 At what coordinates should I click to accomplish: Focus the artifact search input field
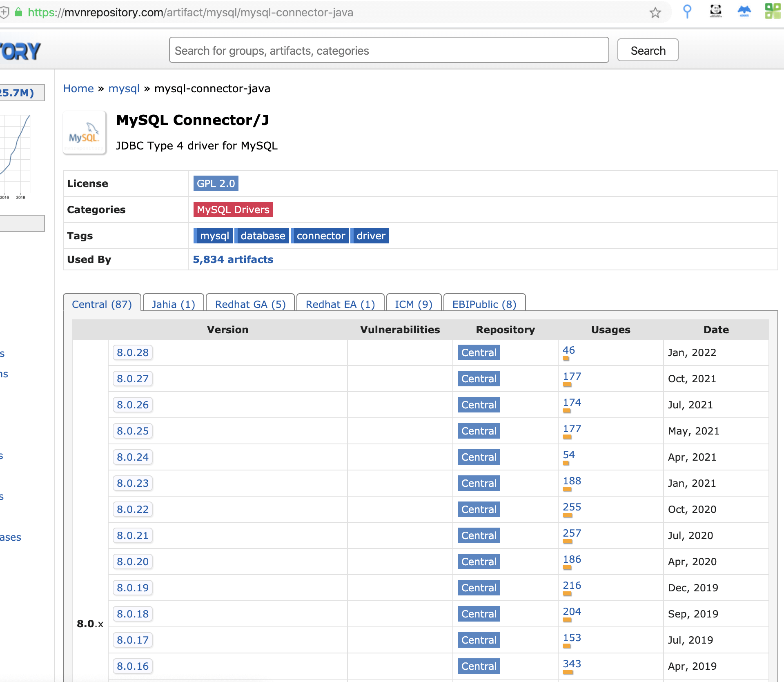tap(389, 50)
